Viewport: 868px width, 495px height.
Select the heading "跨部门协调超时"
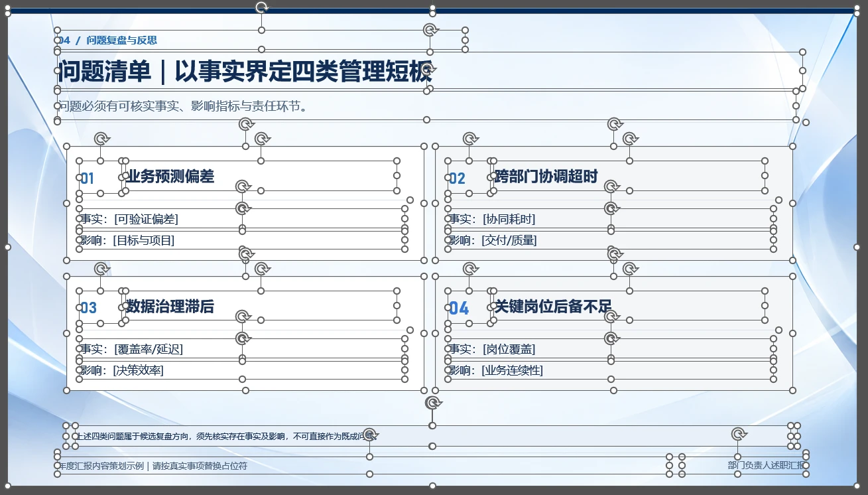[546, 177]
